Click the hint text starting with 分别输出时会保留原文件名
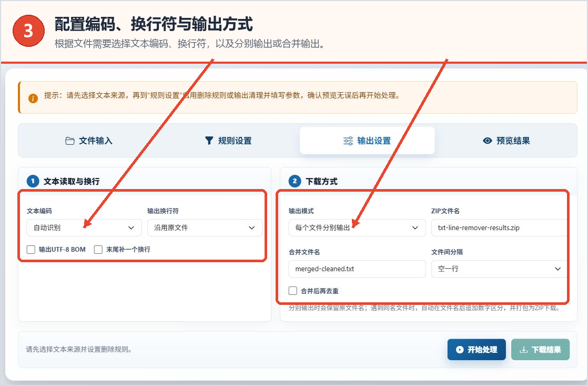Viewport: 588px width, 386px height. (425, 308)
